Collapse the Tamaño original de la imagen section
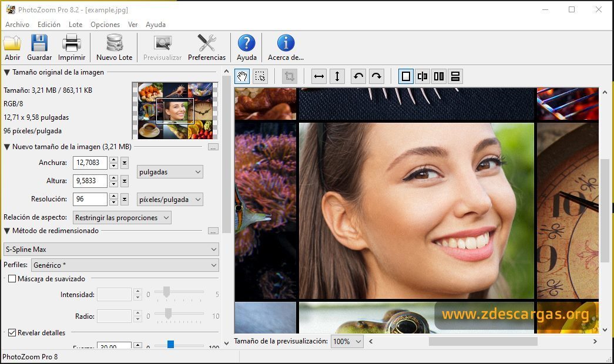614x364 pixels. coord(6,72)
